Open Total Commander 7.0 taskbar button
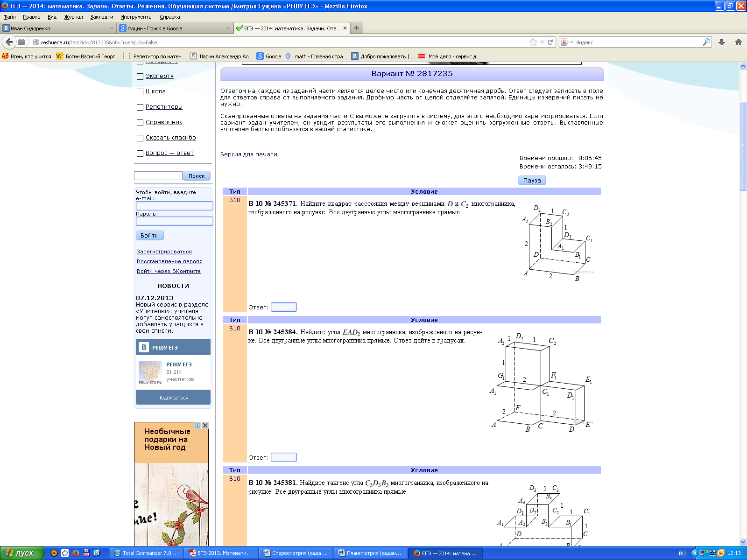This screenshot has width=747, height=560. click(146, 553)
